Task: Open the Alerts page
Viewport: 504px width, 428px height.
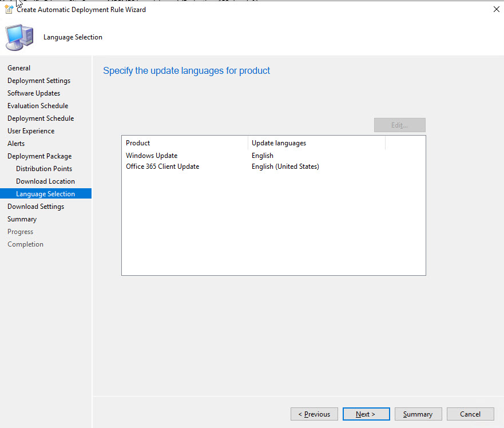Action: pos(16,144)
